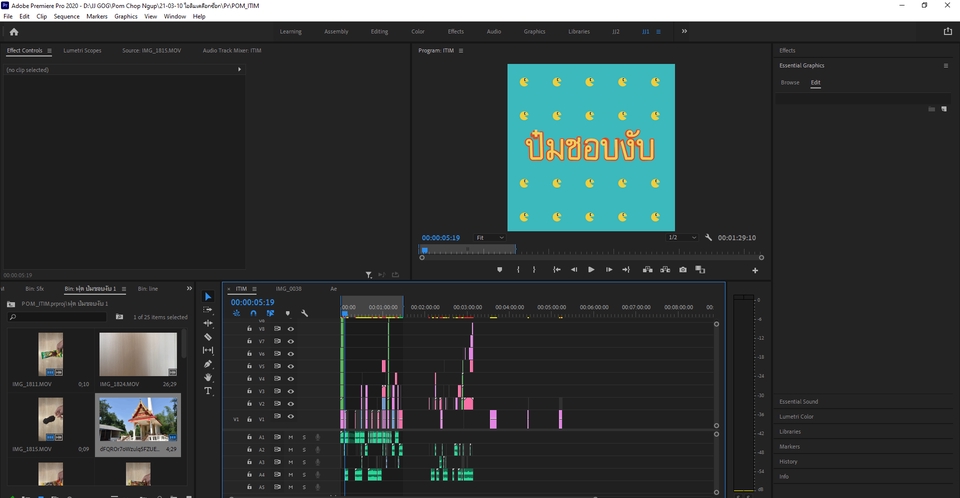Select the Slip tool
This screenshot has height=498, width=960.
click(208, 350)
